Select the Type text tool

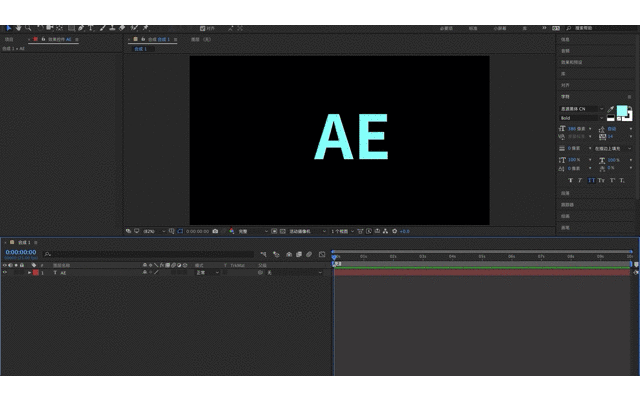(91, 28)
